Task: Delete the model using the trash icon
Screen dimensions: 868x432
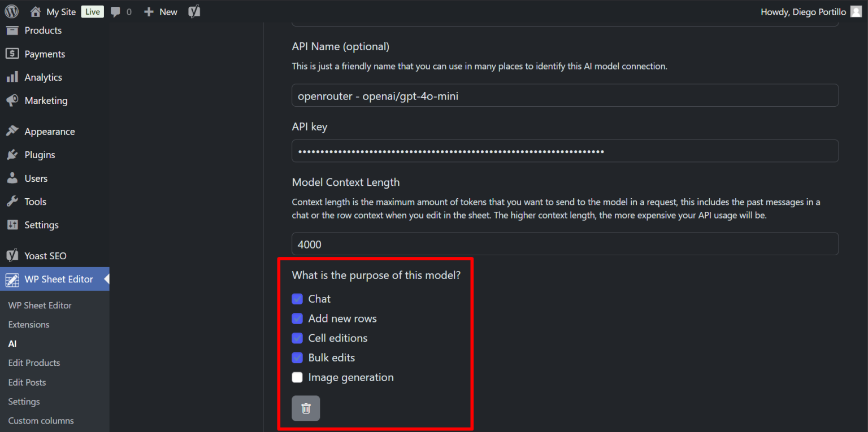Action: point(306,408)
